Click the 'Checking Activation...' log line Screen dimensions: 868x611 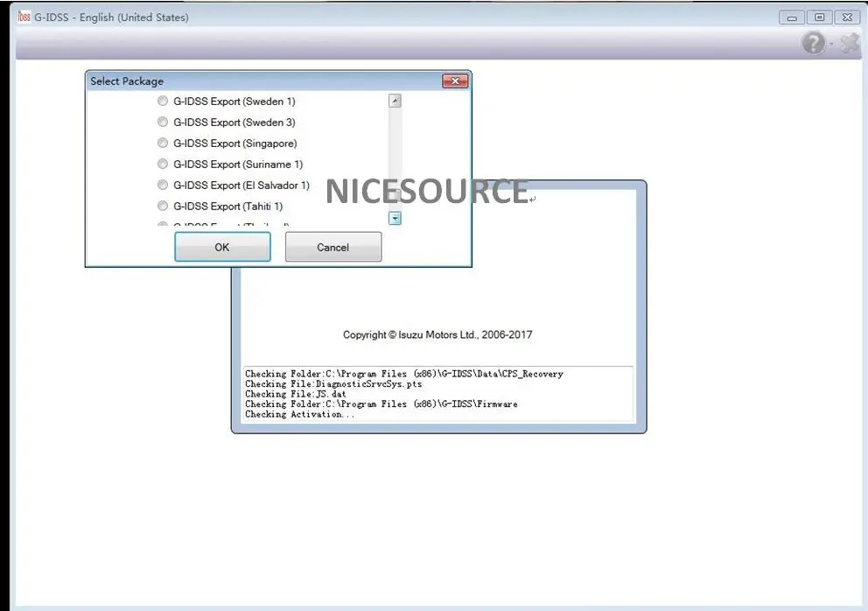click(x=299, y=414)
